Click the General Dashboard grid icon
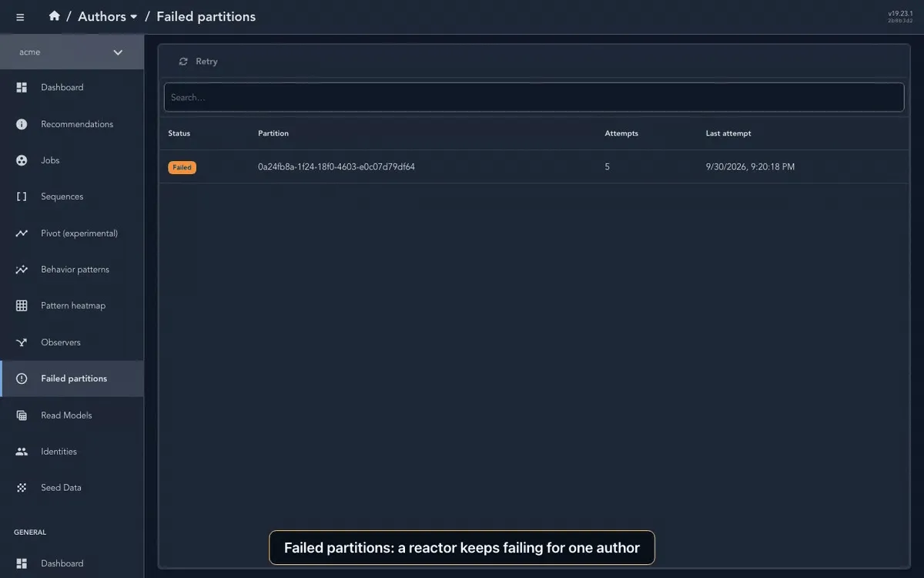Screen dimensions: 924x578 point(22,563)
